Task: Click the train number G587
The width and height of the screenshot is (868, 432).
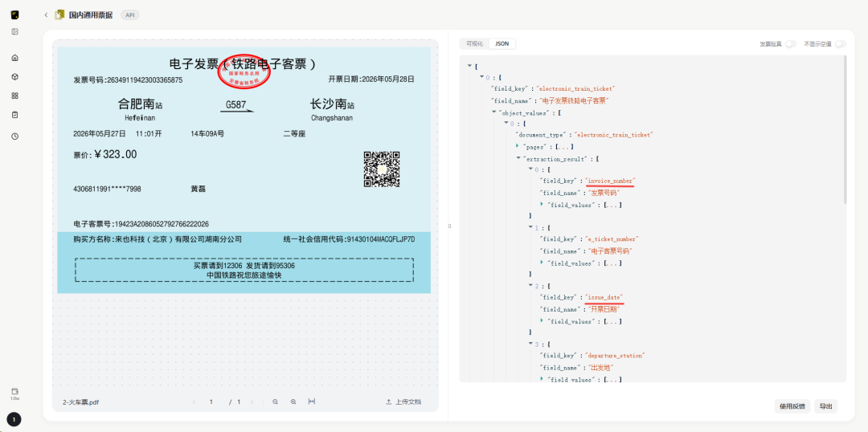Action: (x=235, y=104)
